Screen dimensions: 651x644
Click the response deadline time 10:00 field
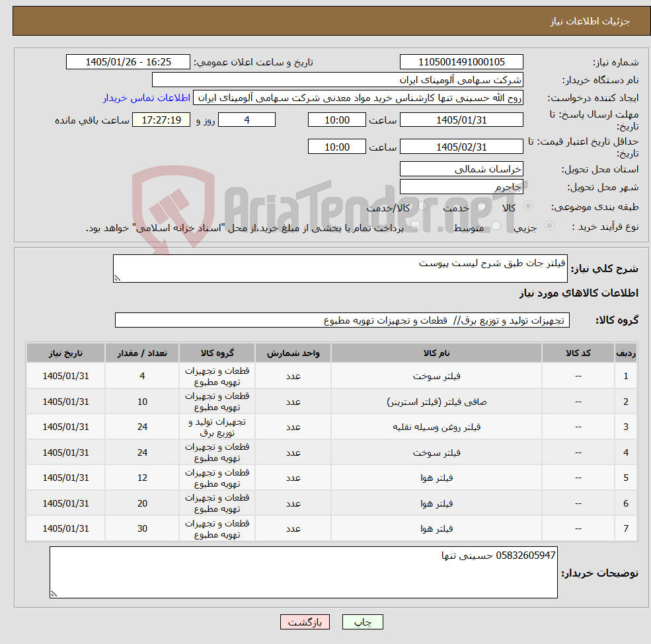336,120
